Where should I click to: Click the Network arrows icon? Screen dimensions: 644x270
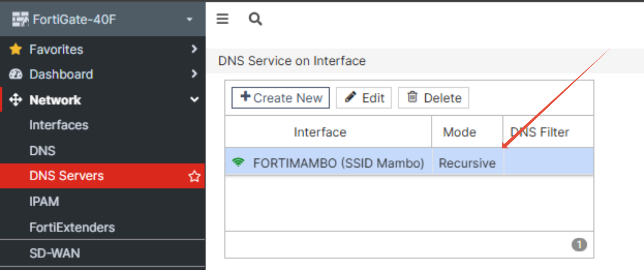[x=16, y=100]
